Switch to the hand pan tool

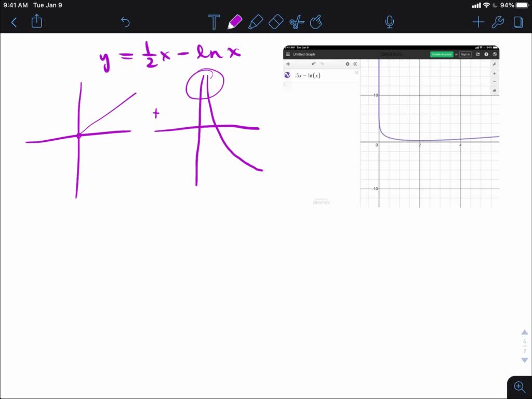[x=316, y=22]
